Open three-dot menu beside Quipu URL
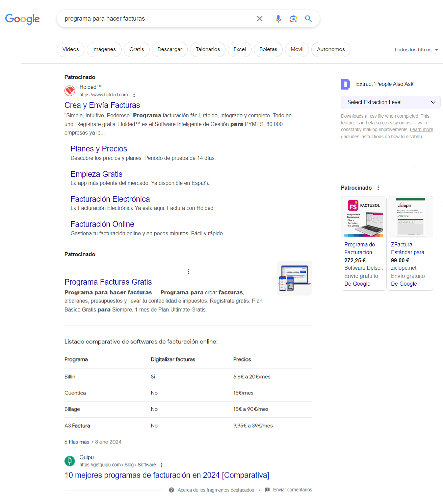Viewport: 443px width, 504px height. tap(161, 465)
